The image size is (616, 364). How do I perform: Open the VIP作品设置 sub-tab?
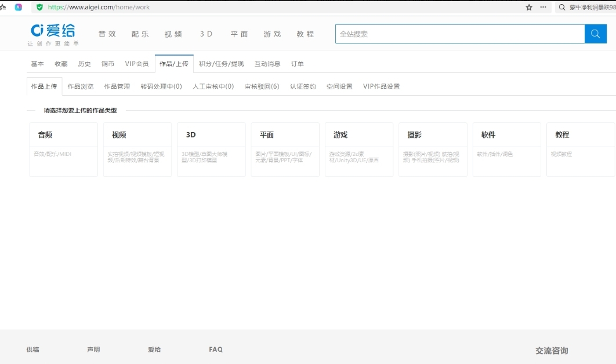(x=382, y=86)
